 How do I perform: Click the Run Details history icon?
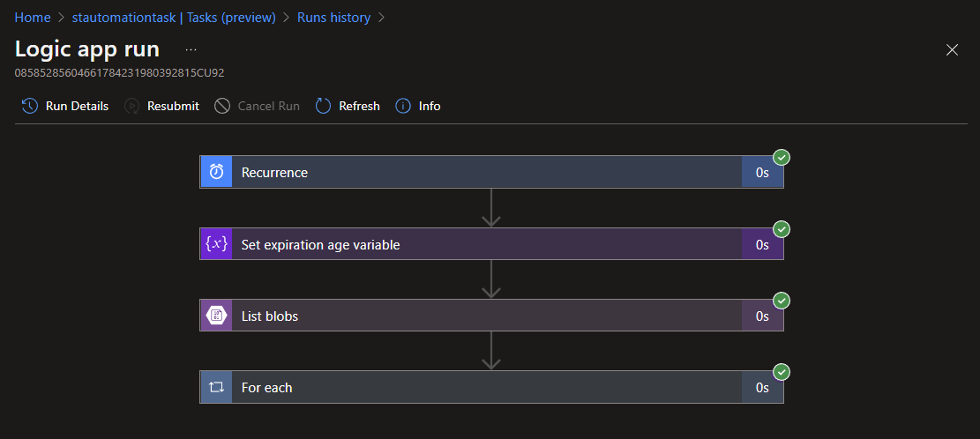(30, 106)
